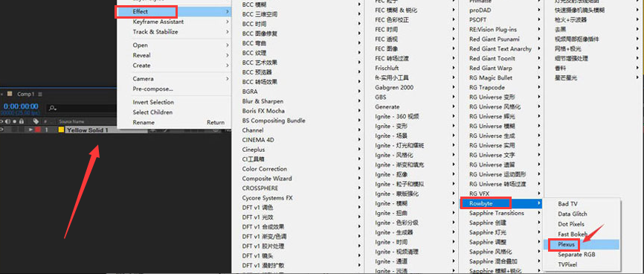Click the Comp 1 panel menu icon
The width and height of the screenshot is (644, 274).
pyautogui.click(x=40, y=95)
